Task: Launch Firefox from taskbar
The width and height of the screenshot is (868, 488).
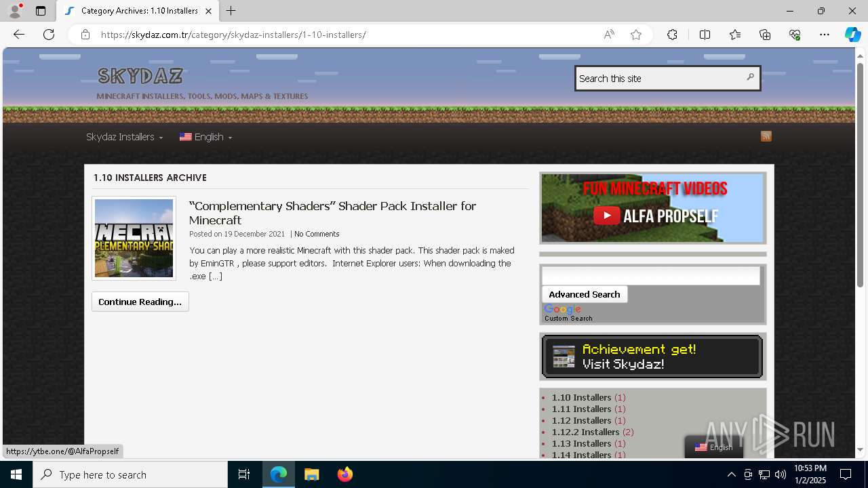Action: click(344, 474)
